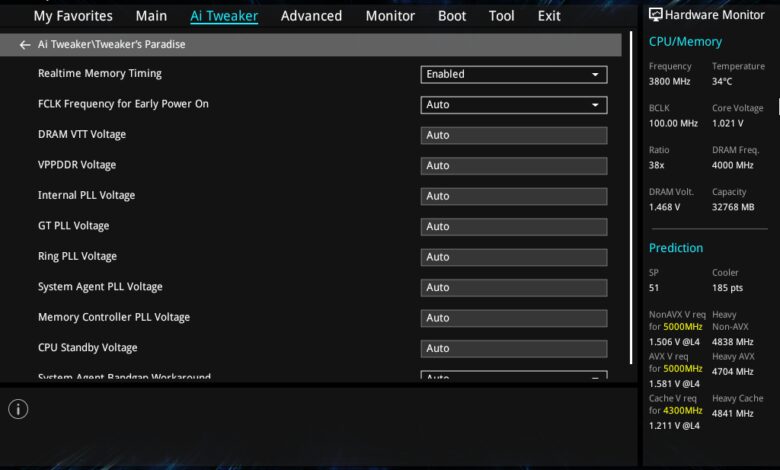780x470 pixels.
Task: Click the VPPDDR Voltage value field
Action: click(514, 166)
